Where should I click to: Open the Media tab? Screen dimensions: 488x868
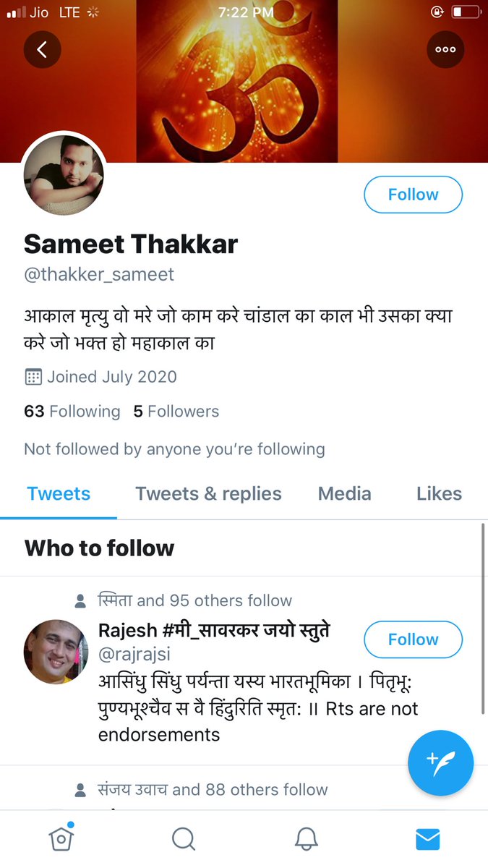344,493
